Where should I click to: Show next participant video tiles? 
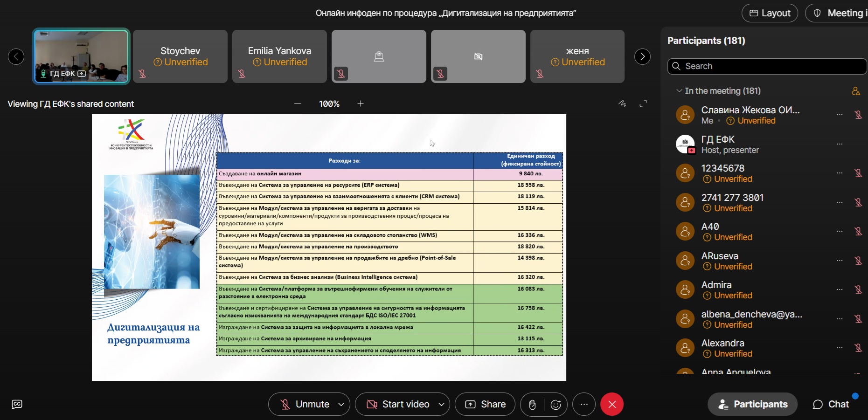pos(642,56)
